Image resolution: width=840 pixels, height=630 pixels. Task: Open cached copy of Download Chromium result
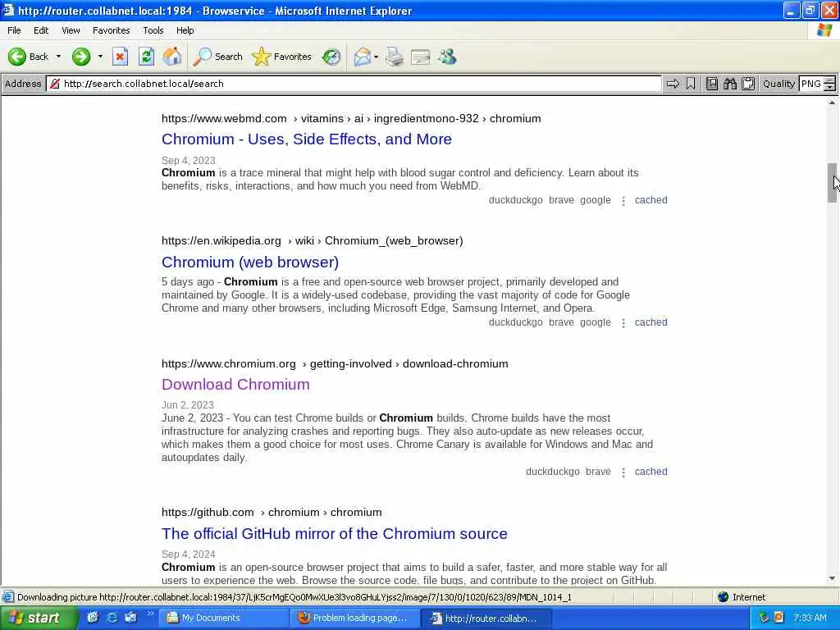pos(651,472)
